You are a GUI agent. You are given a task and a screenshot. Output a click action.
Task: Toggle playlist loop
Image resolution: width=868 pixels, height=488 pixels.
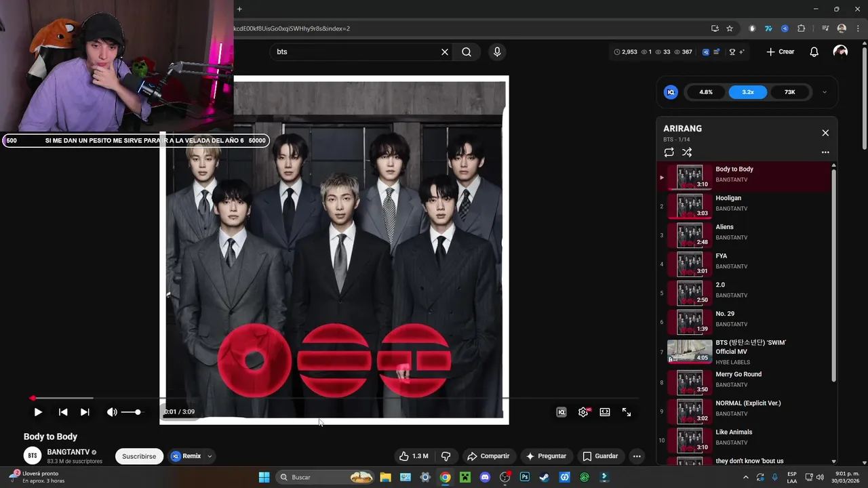669,152
